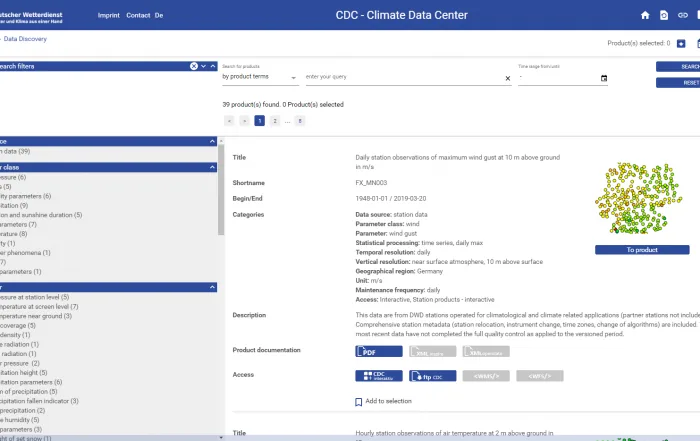Open the 'by product terms' dropdown
The width and height of the screenshot is (700, 441).
click(260, 77)
